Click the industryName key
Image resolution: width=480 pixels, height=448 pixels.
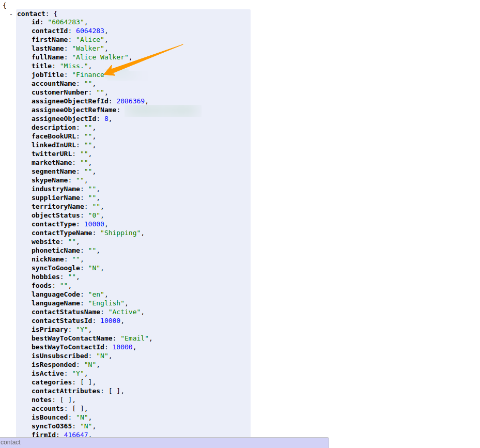pyautogui.click(x=56, y=189)
